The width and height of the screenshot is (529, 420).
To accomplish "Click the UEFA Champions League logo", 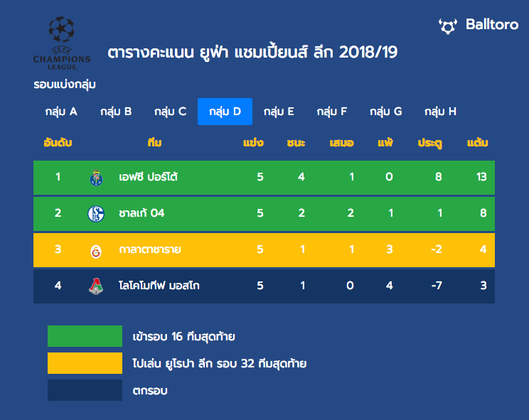I will click(x=62, y=43).
